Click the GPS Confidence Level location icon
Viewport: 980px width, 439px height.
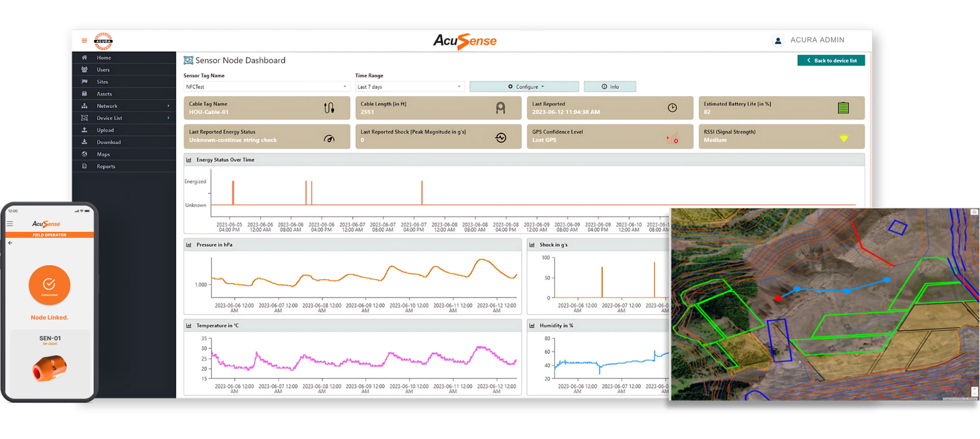(672, 138)
